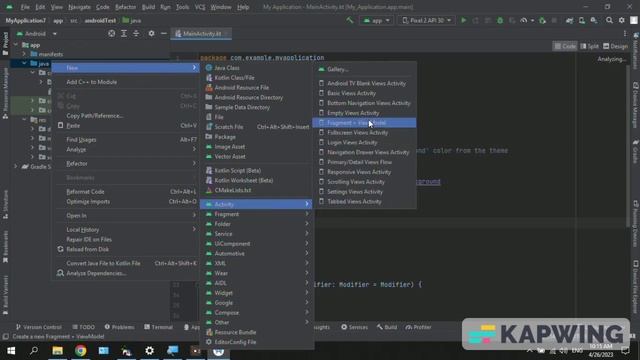The image size is (640, 360).
Task: Choose Login Views Activity
Action: 364,142
